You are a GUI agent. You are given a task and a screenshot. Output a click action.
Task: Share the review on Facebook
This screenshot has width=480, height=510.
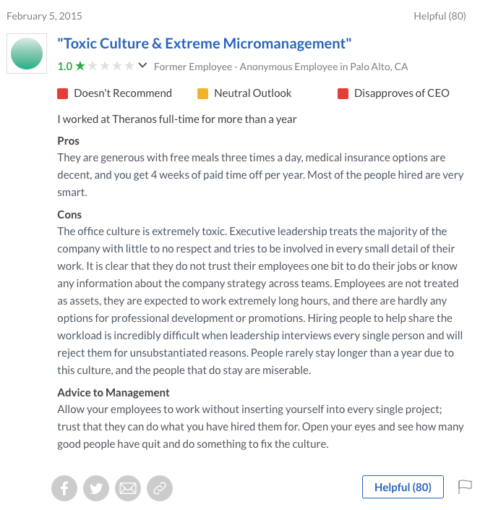[x=64, y=488]
